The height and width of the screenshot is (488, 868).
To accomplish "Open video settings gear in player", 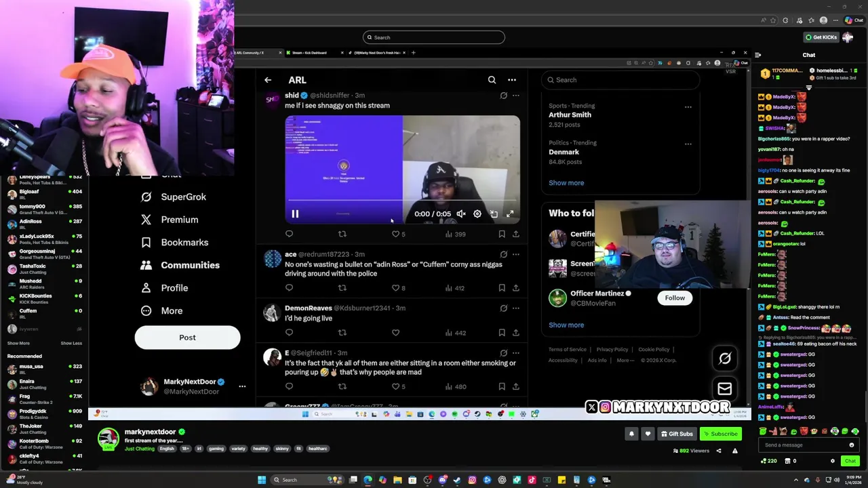I will tap(477, 214).
